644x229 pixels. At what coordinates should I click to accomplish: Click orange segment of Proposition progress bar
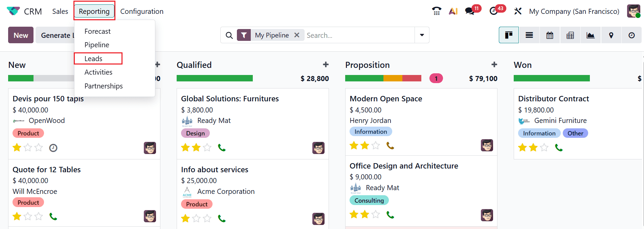[393, 78]
